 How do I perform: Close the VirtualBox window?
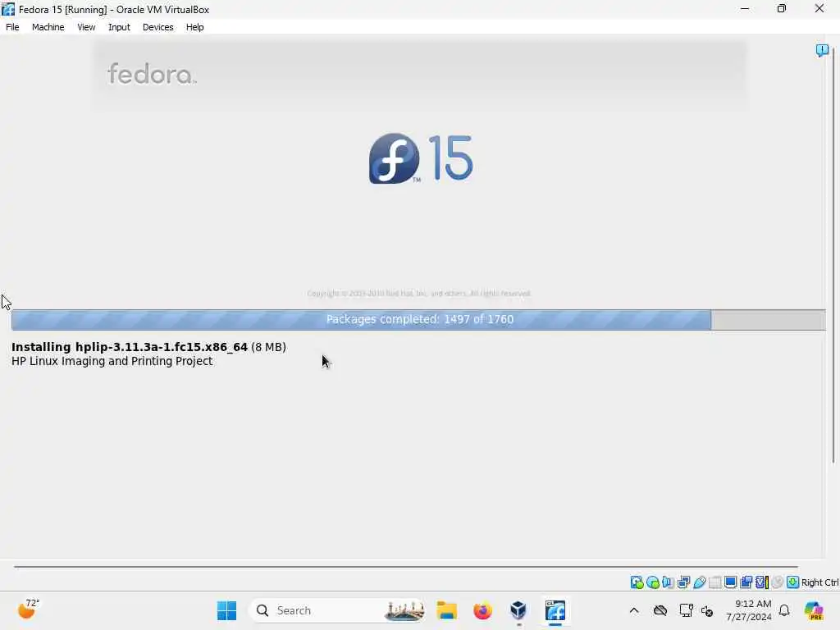coord(819,9)
